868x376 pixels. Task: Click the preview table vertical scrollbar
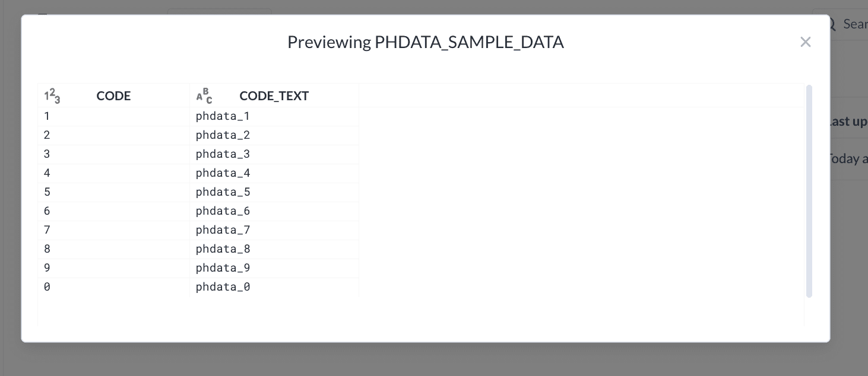point(809,190)
